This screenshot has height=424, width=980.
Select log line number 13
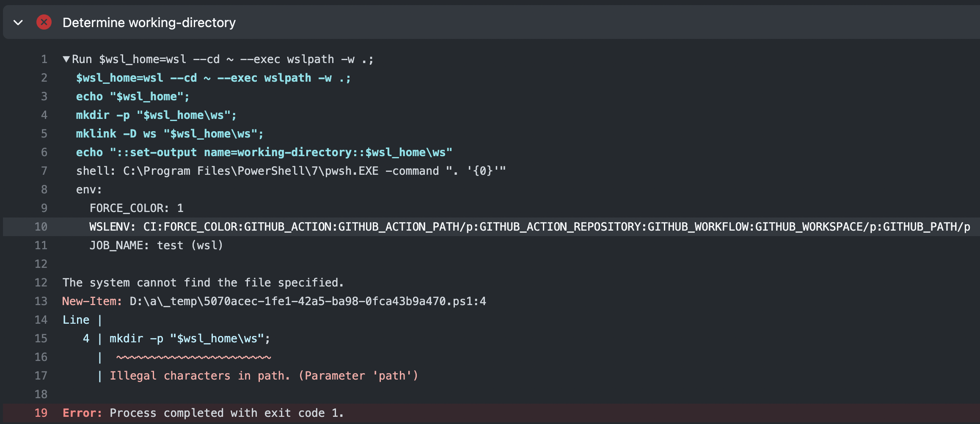[x=41, y=301]
